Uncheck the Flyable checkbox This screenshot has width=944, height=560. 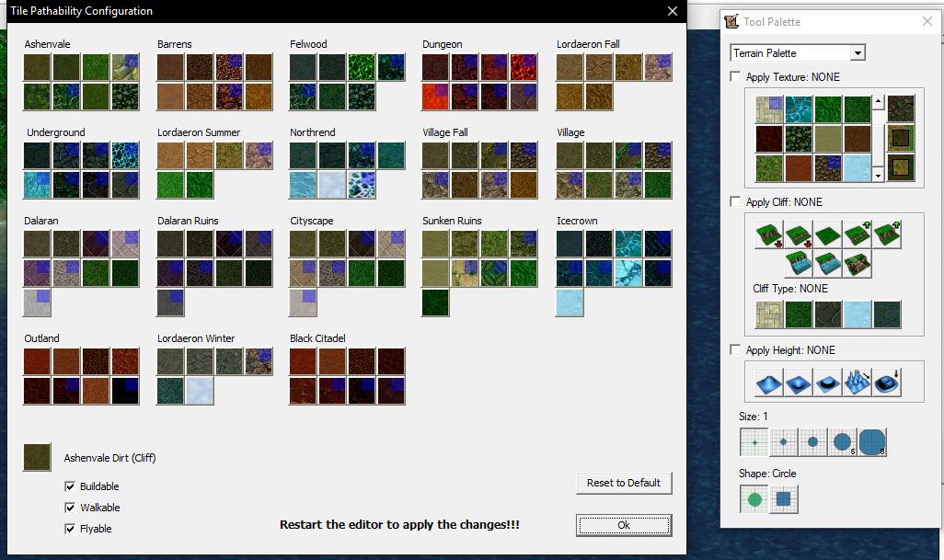[70, 529]
